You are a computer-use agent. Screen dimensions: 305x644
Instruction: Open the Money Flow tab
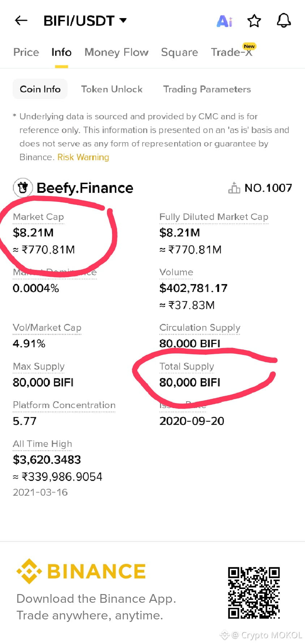coord(116,52)
